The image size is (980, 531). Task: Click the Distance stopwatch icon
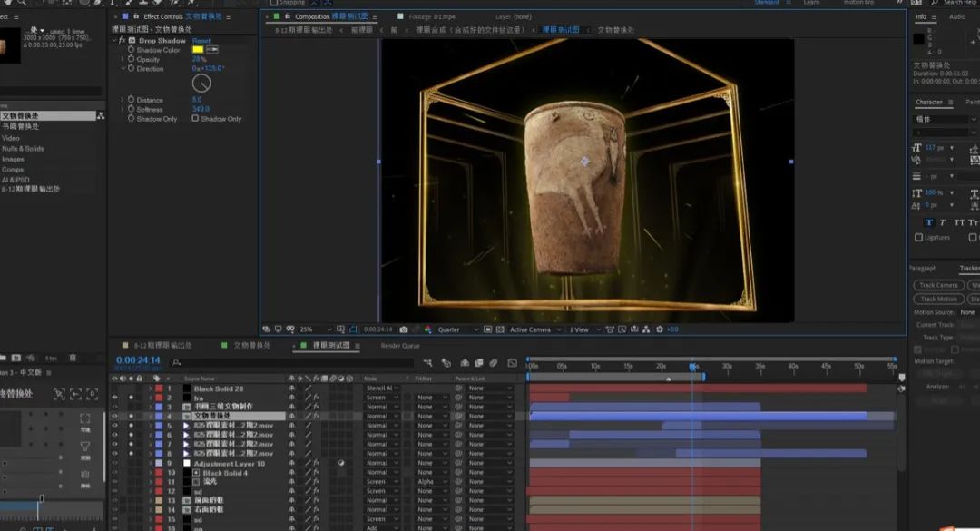click(x=131, y=100)
